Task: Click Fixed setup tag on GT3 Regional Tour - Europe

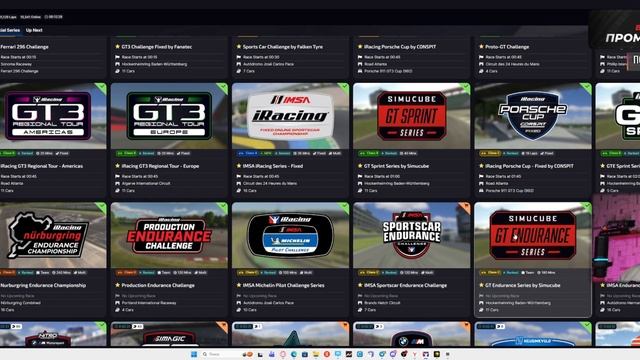Action: [183, 153]
